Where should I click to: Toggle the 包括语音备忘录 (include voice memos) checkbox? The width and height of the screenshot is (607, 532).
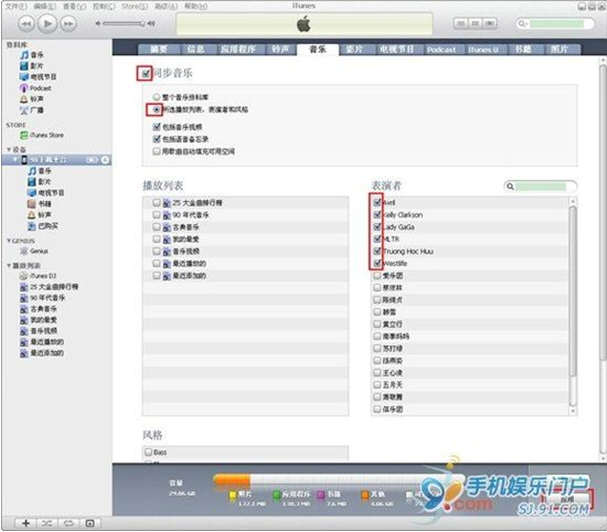[156, 139]
